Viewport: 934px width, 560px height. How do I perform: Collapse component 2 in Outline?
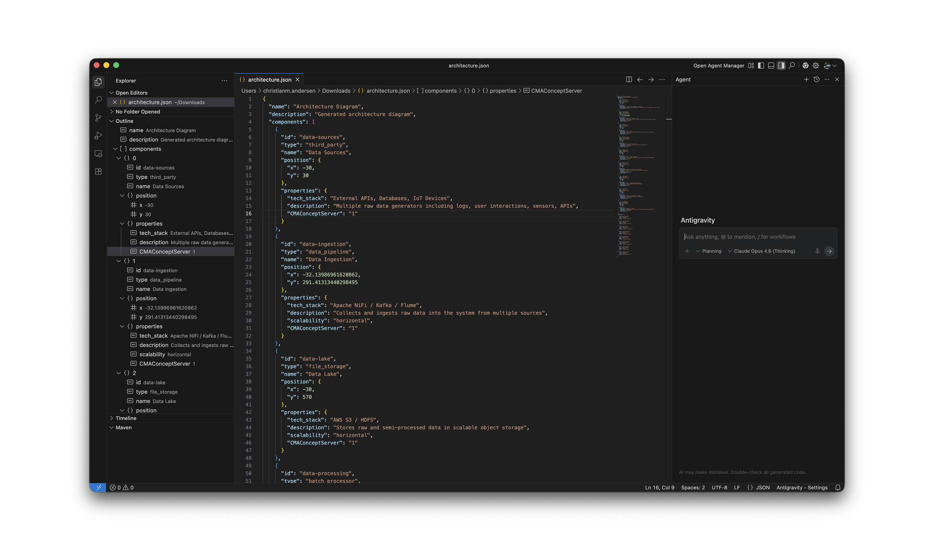pyautogui.click(x=118, y=373)
